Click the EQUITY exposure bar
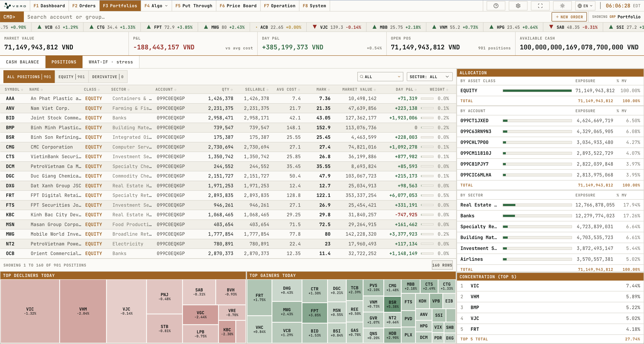This screenshot has height=344, width=644. point(537,91)
